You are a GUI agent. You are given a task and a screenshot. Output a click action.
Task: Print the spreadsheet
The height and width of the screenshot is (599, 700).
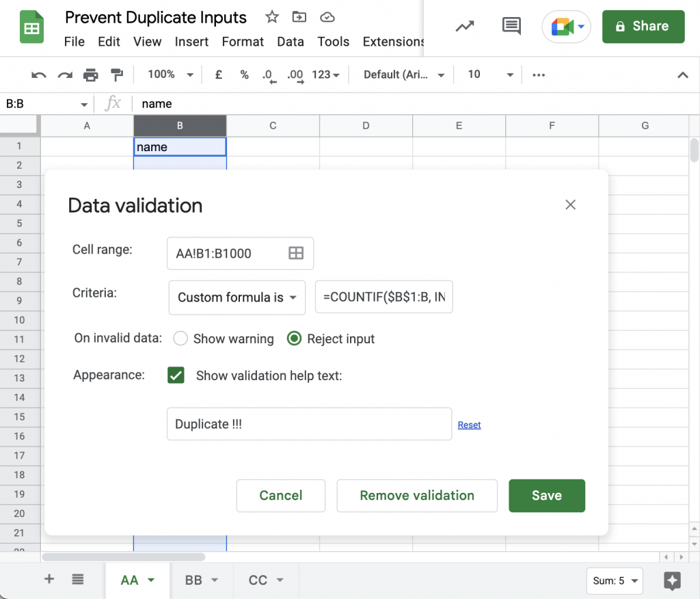point(91,75)
